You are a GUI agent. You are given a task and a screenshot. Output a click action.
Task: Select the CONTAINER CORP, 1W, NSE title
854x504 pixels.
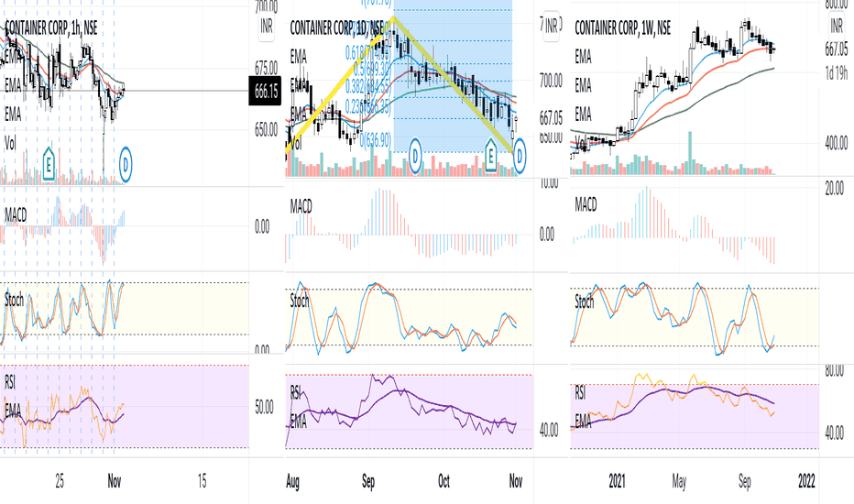[622, 27]
